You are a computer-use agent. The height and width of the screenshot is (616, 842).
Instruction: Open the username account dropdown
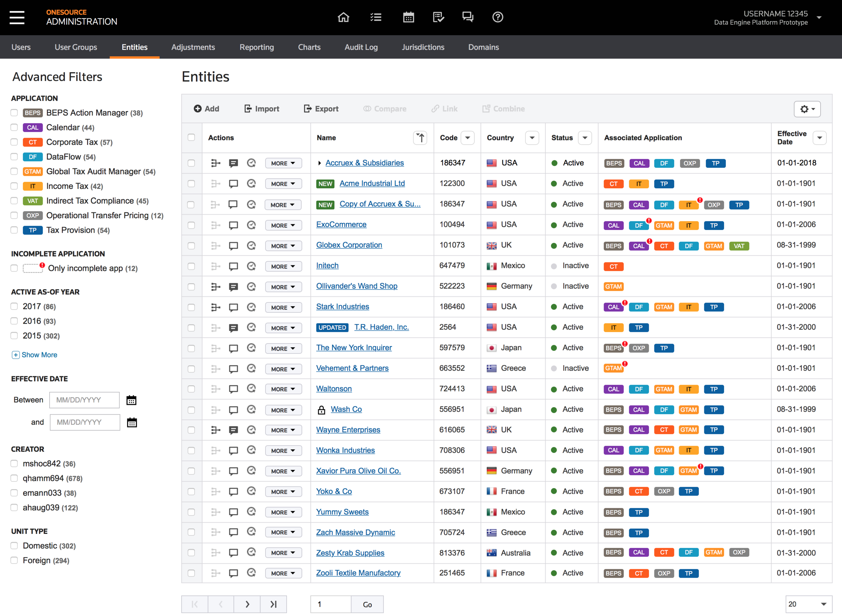(x=819, y=17)
